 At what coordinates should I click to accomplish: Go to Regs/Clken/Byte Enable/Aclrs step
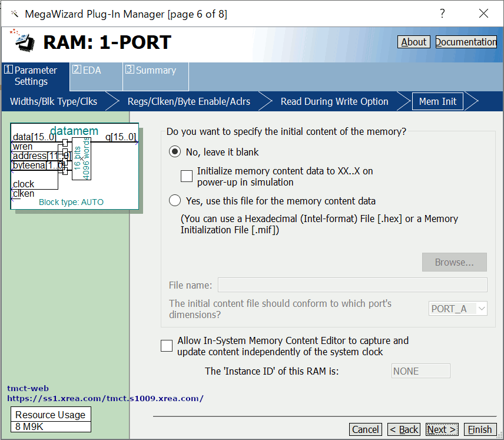click(188, 101)
